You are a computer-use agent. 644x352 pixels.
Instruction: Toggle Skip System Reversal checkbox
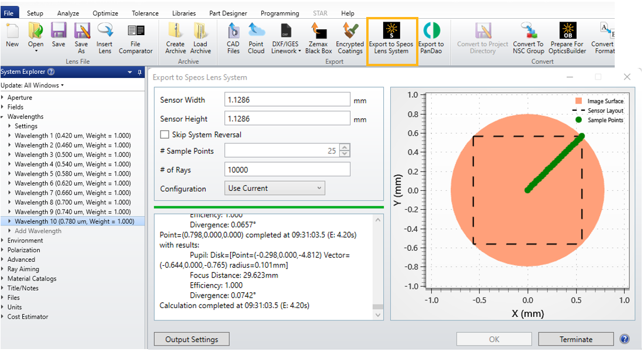tap(165, 135)
